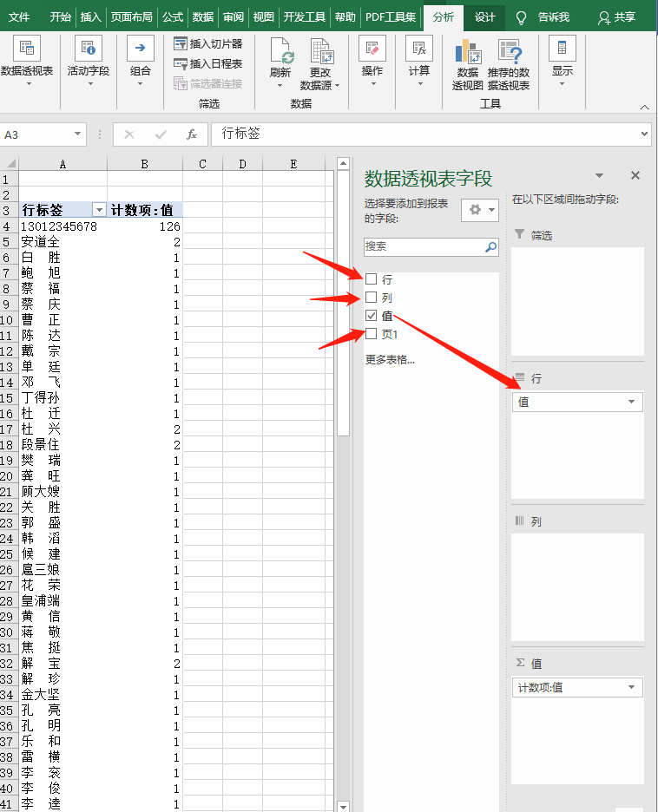Switch to the 数据 tab
658x812 pixels.
point(202,17)
